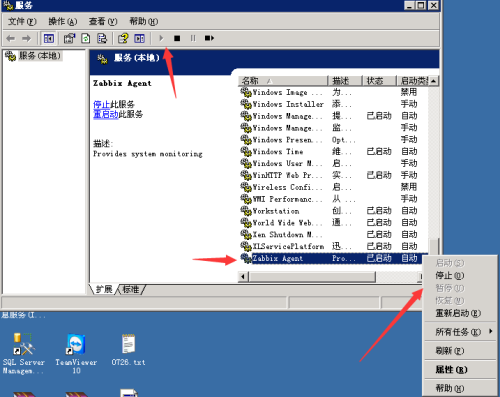
Task: Pause the service with the toolbar pause icon
Action: 193,38
